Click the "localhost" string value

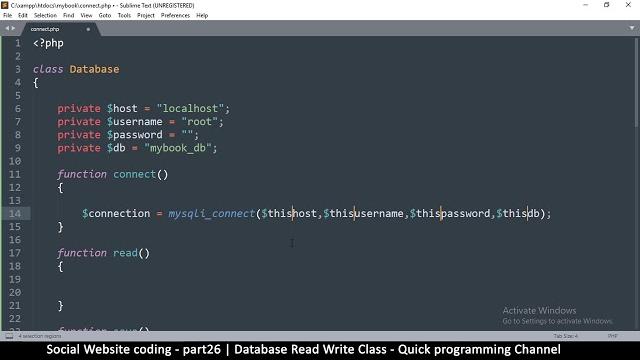tap(190, 109)
